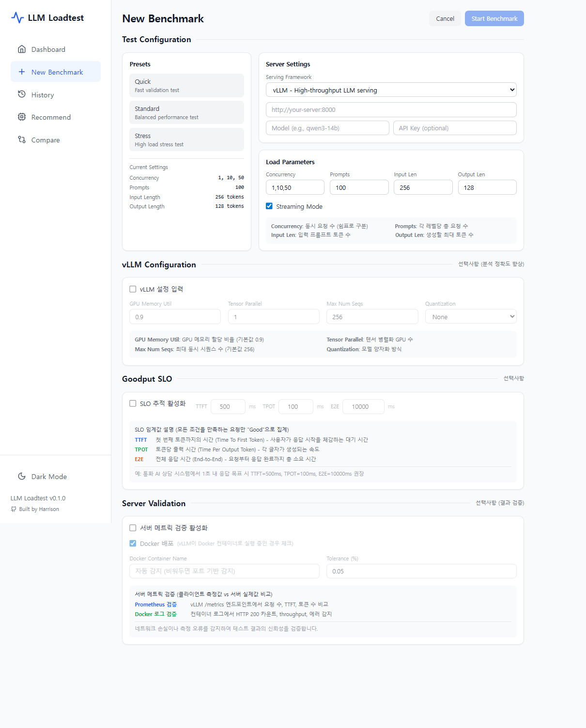Switch on Dark Mode
The width and height of the screenshot is (586, 728).
pos(56,477)
